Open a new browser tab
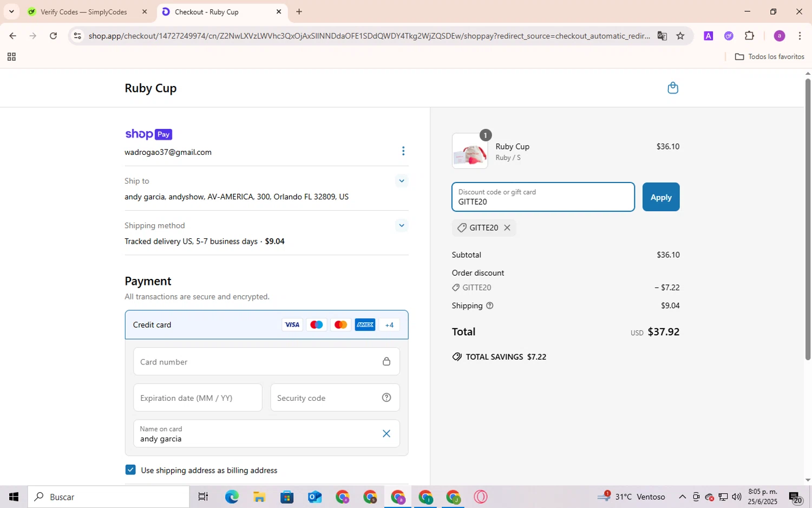812x508 pixels. pos(299,12)
